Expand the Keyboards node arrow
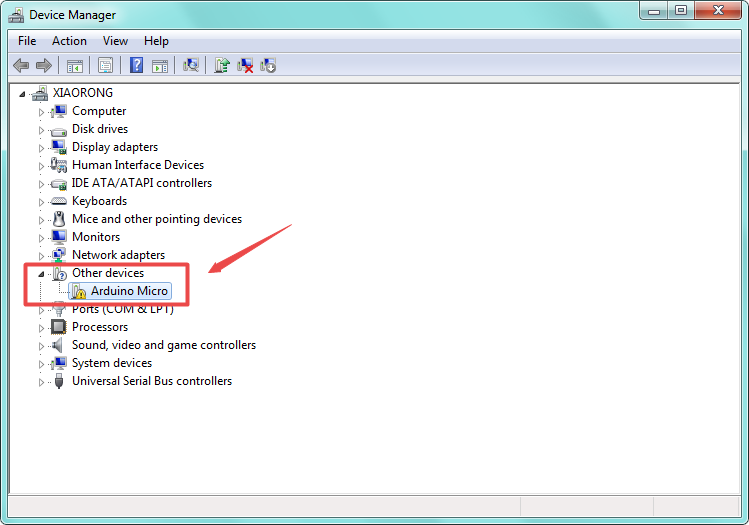 [41, 202]
